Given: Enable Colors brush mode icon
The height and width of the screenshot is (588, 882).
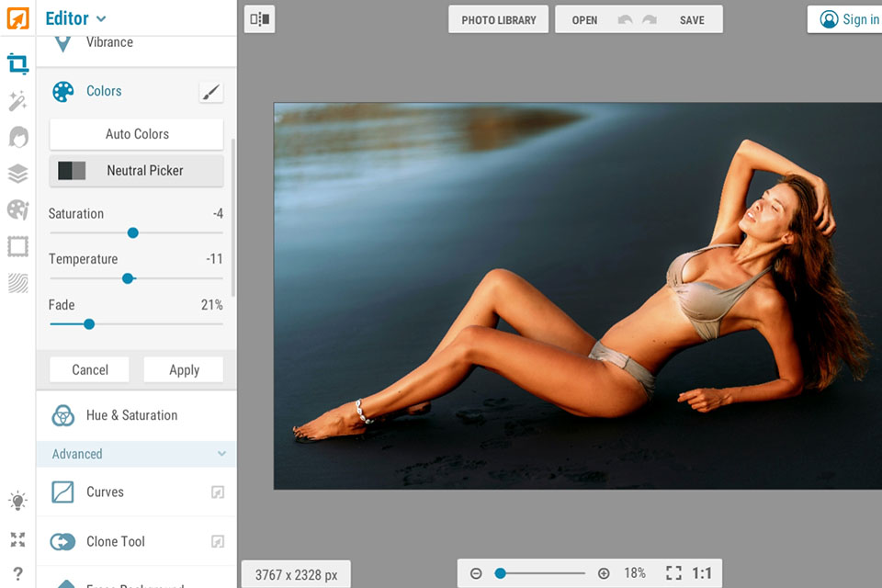Looking at the screenshot, I should coord(211,92).
